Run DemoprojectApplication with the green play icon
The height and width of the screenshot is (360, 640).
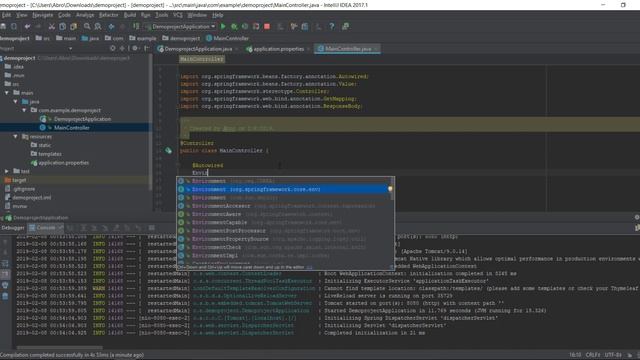(223, 27)
